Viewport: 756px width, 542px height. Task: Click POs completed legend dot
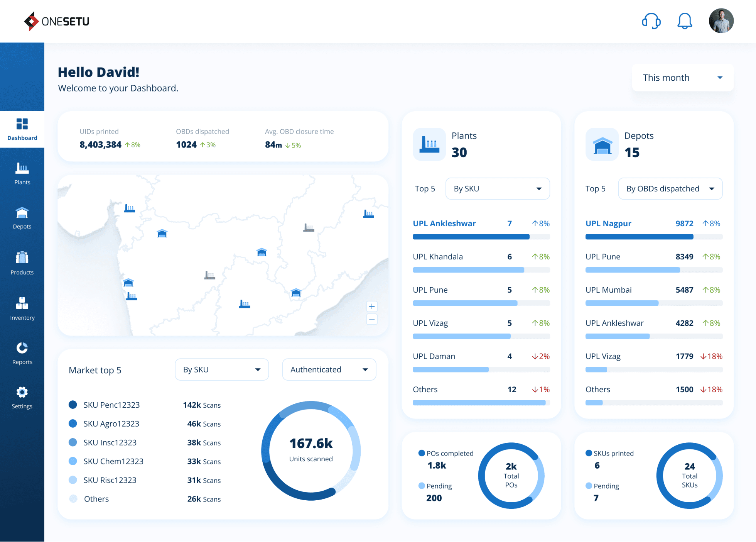click(x=422, y=453)
